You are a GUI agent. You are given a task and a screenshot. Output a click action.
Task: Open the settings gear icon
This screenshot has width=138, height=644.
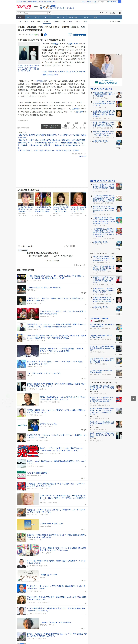tap(120, 13)
